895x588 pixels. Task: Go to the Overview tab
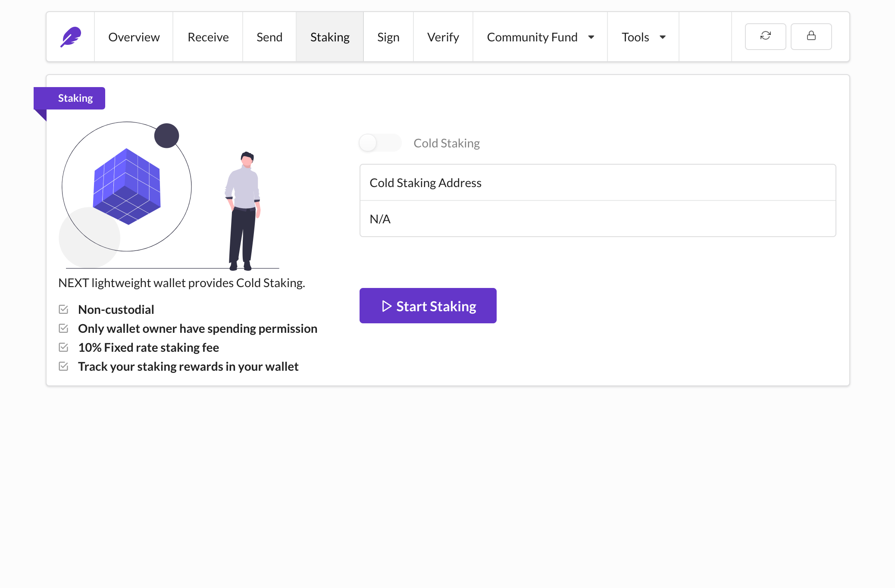(x=134, y=37)
